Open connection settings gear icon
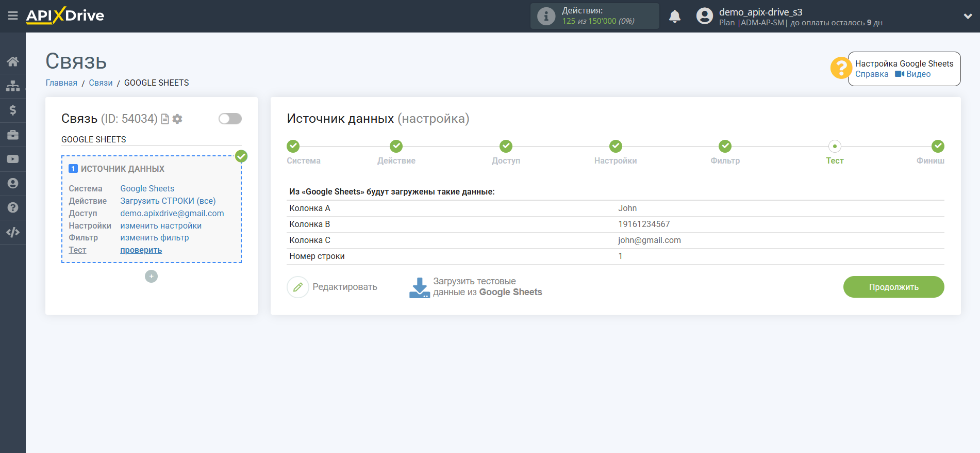The width and height of the screenshot is (980, 453). [x=177, y=119]
